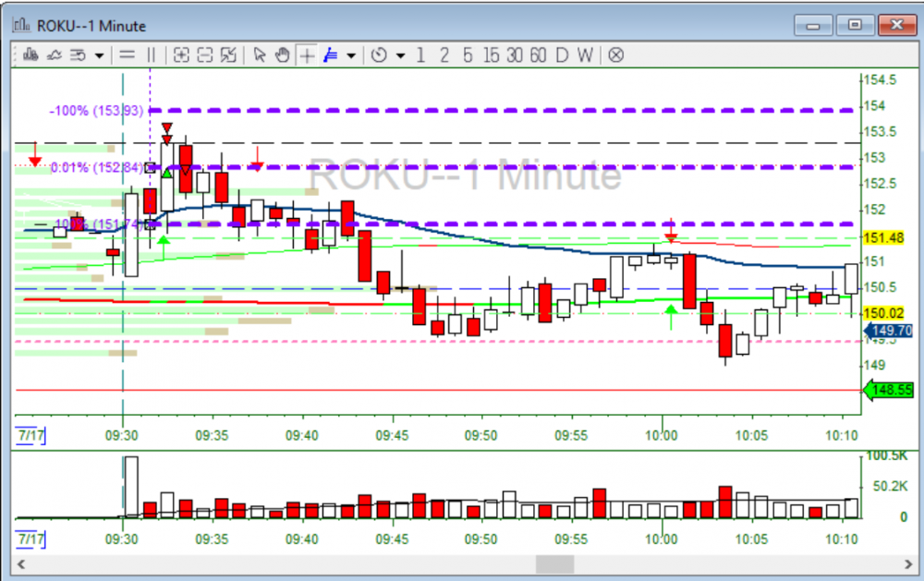924x581 pixels.
Task: Click the zoom in icon
Action: tap(181, 54)
